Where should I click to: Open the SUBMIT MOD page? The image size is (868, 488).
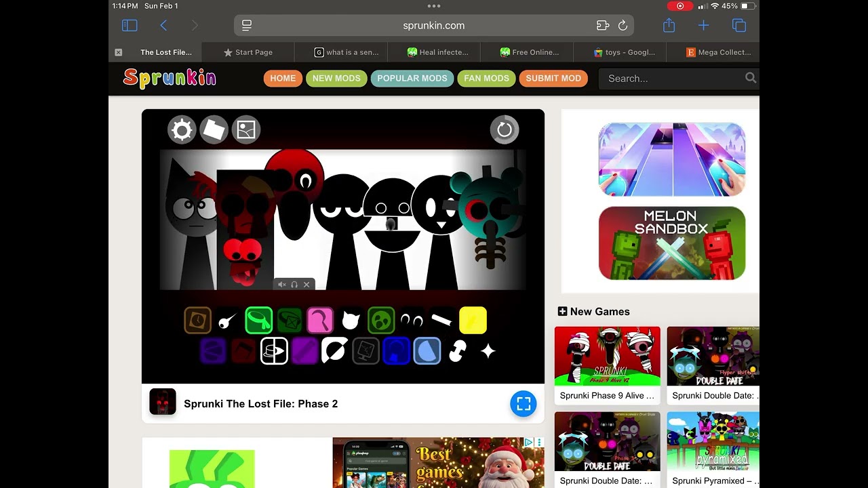pyautogui.click(x=553, y=79)
